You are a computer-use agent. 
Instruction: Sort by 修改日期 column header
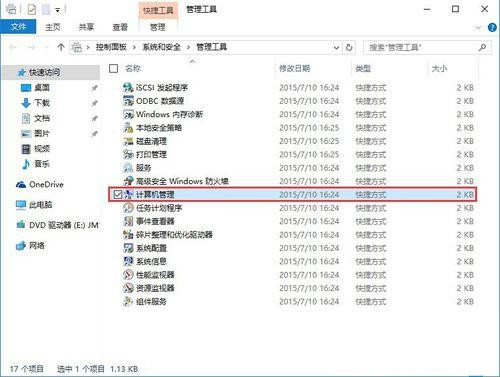[294, 68]
